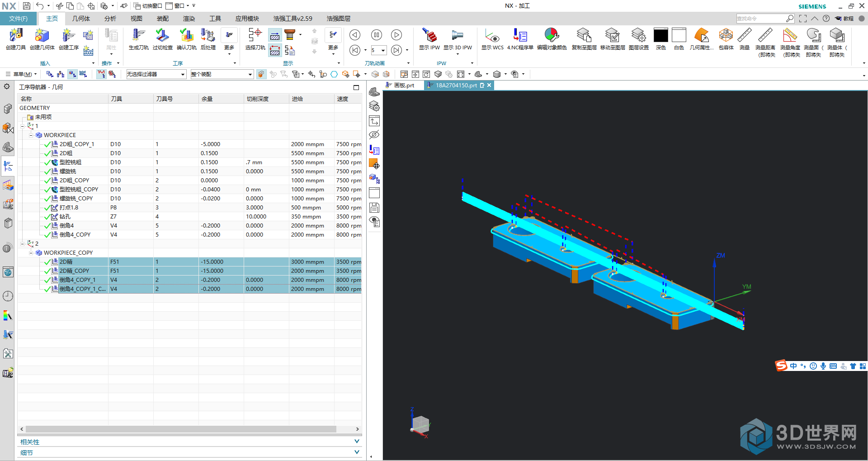The height and width of the screenshot is (461, 868).
Task: Click Edit Object Color (编辑对象颜色) icon
Action: coord(552,35)
